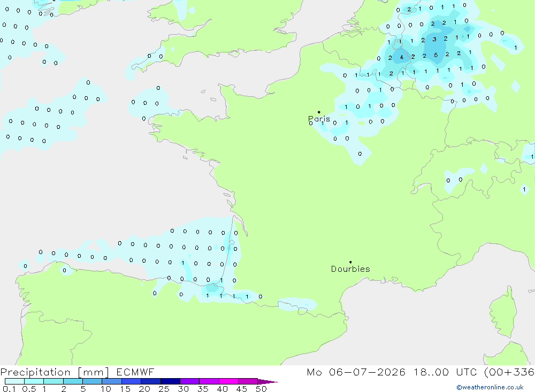Click the ECMWF model label

[135, 372]
